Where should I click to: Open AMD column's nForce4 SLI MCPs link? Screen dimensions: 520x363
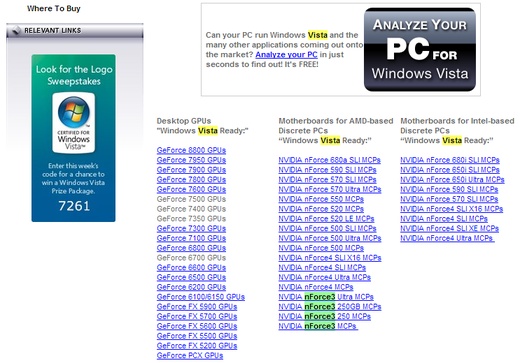coord(322,268)
